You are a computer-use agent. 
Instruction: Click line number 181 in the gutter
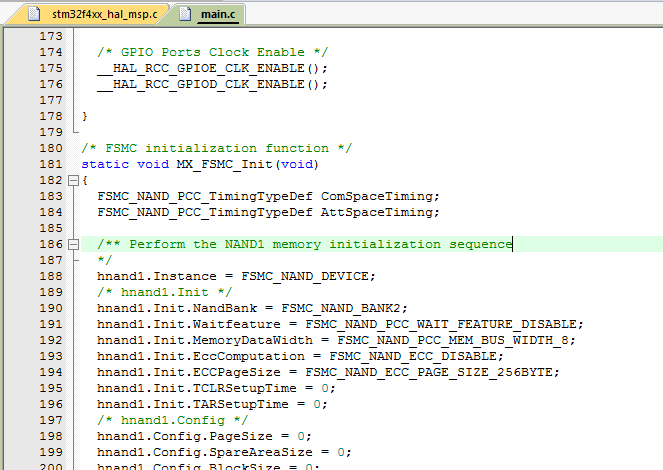tap(51, 164)
